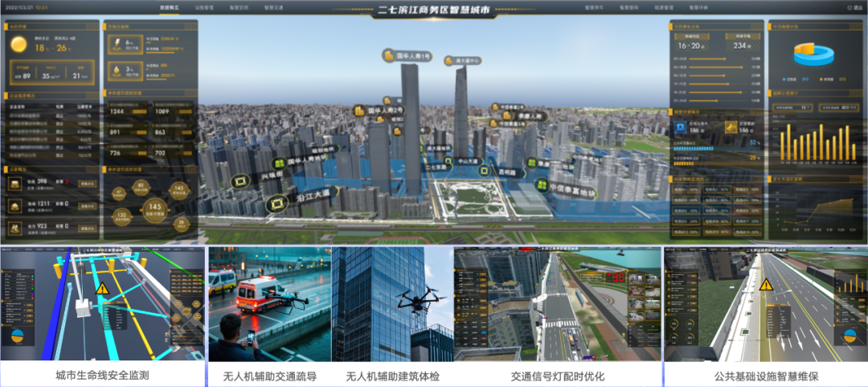The image size is (868, 387).
Task: Click the 中信泰富地块 green plot icon
Action: (539, 187)
